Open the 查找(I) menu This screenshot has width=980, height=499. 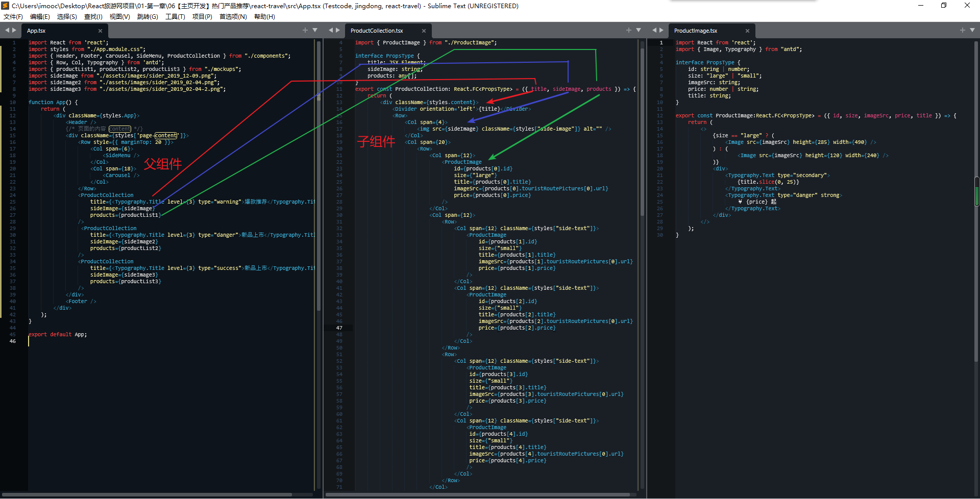pyautogui.click(x=93, y=17)
